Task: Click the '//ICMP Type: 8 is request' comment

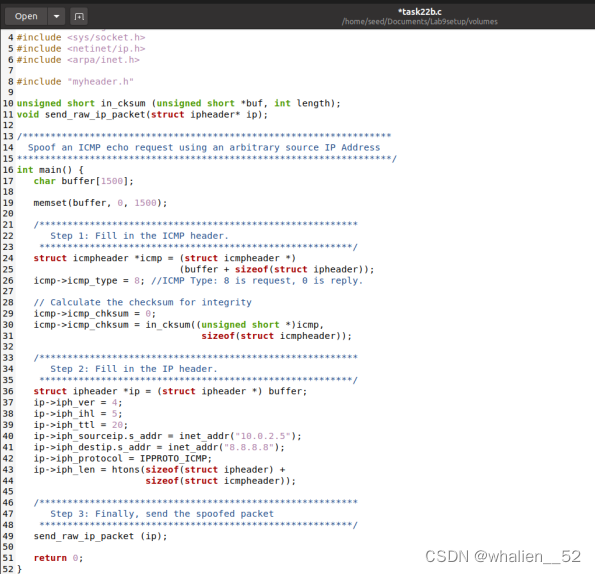Action: [257, 281]
